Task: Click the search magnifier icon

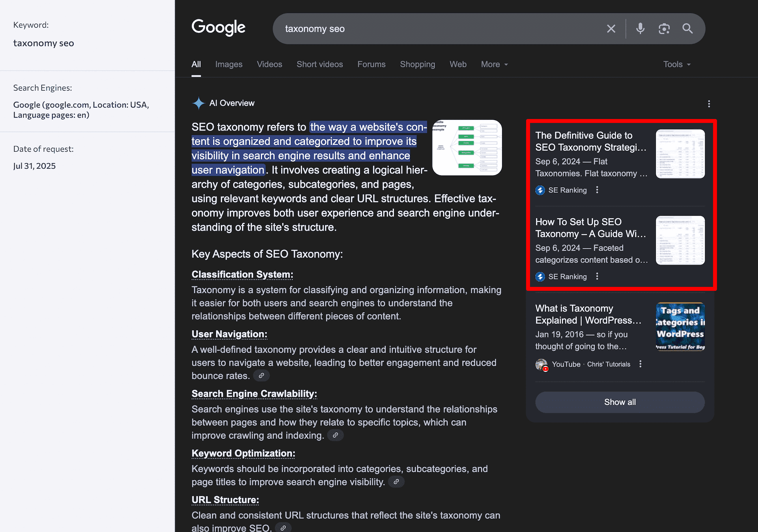Action: tap(687, 28)
